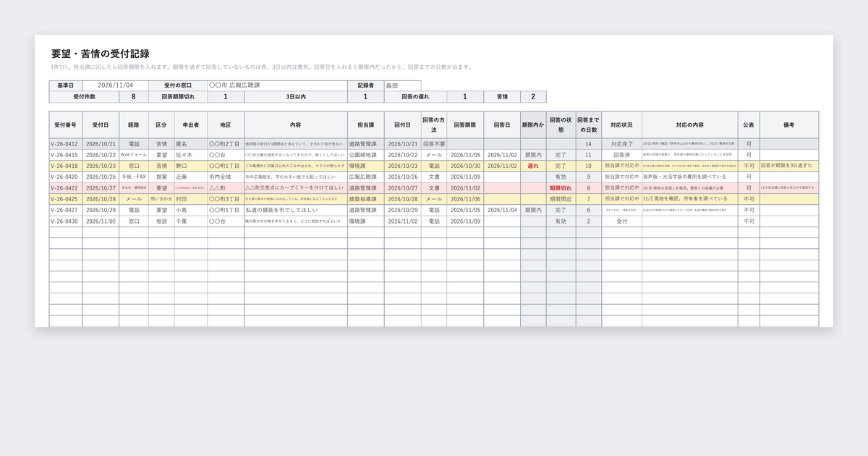Select the 回答期限 cell 2026/11/06
868x456 pixels.
(x=465, y=198)
